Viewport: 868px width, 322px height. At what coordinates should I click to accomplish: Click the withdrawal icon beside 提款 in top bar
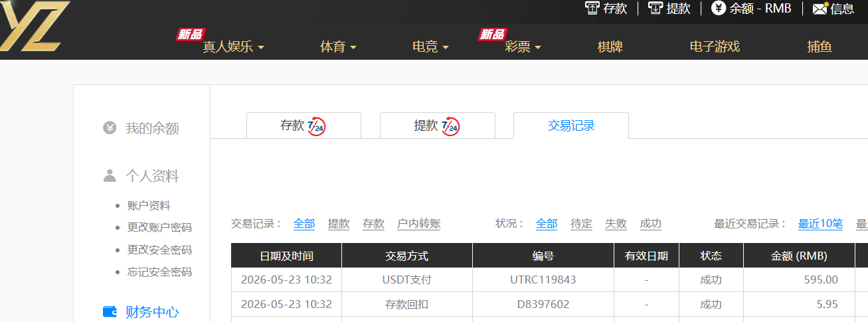(x=655, y=8)
